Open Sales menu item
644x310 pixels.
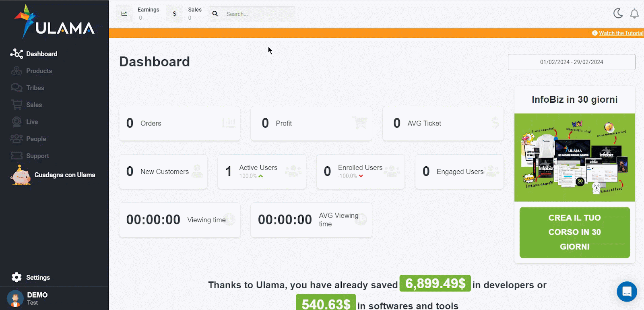point(34,105)
